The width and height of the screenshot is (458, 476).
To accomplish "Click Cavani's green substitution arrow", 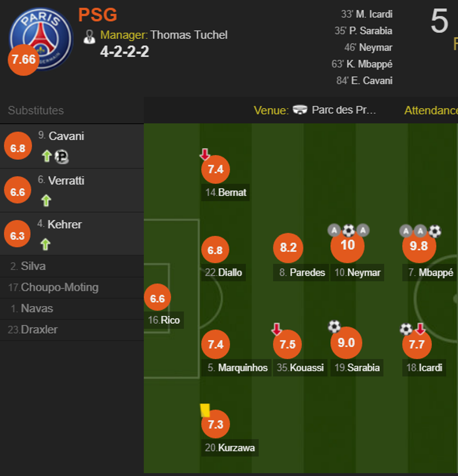I will click(x=46, y=156).
